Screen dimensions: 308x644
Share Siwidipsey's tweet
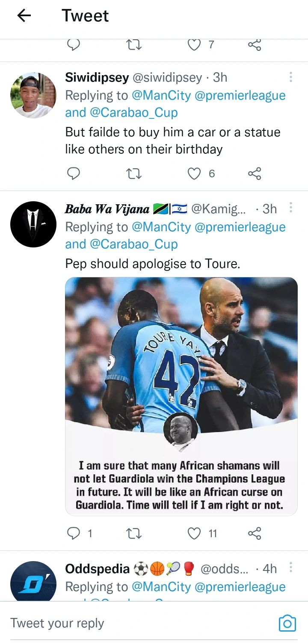point(255,173)
